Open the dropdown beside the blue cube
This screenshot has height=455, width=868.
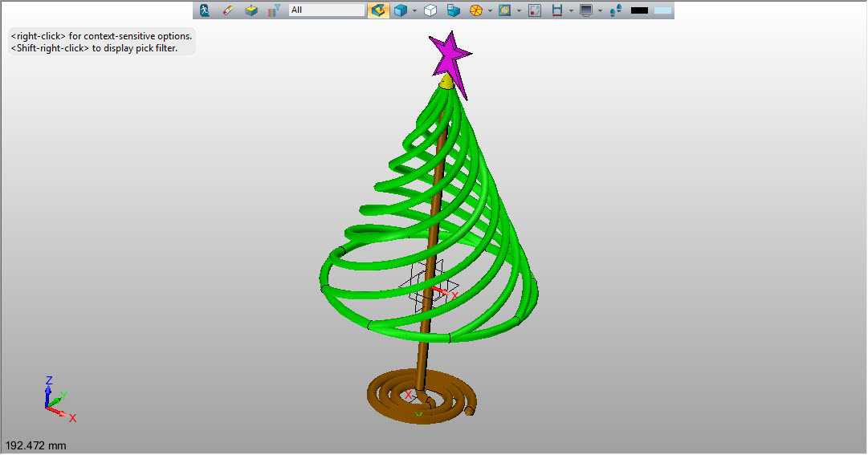tap(414, 10)
